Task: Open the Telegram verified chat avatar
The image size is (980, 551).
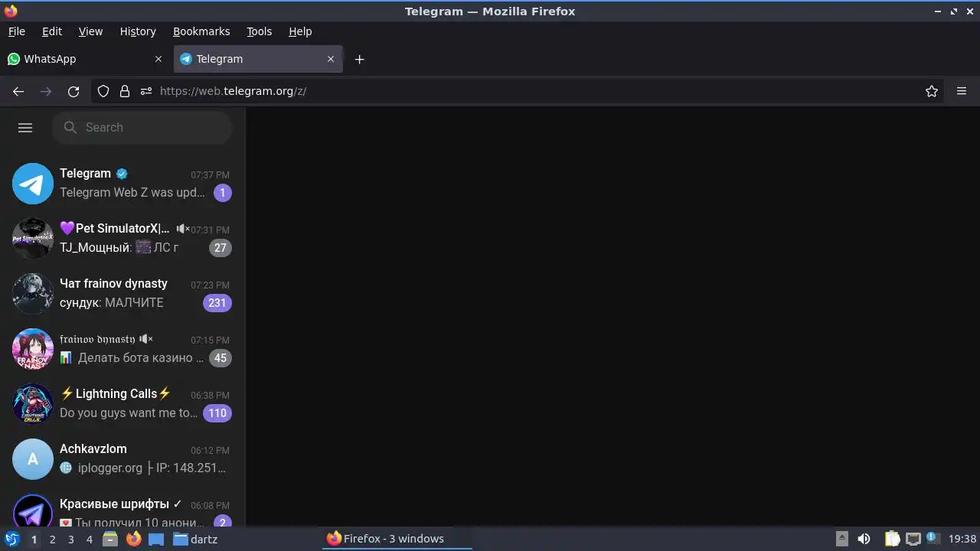Action: click(33, 184)
